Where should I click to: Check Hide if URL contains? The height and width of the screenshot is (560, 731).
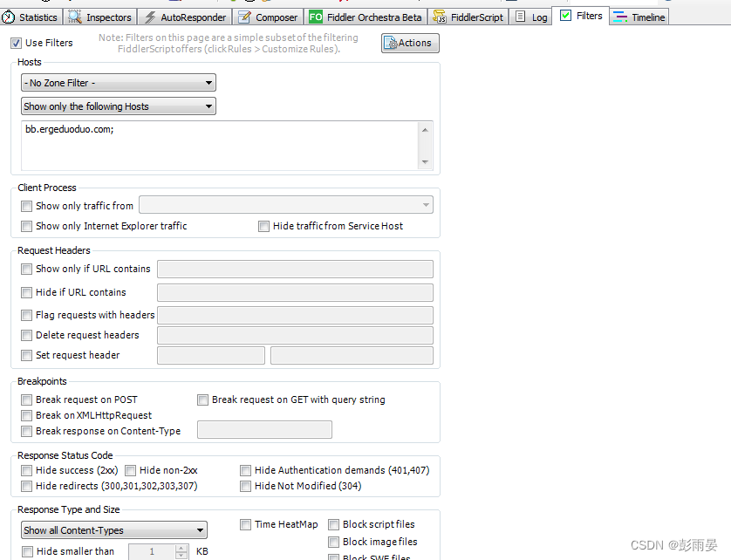click(26, 292)
